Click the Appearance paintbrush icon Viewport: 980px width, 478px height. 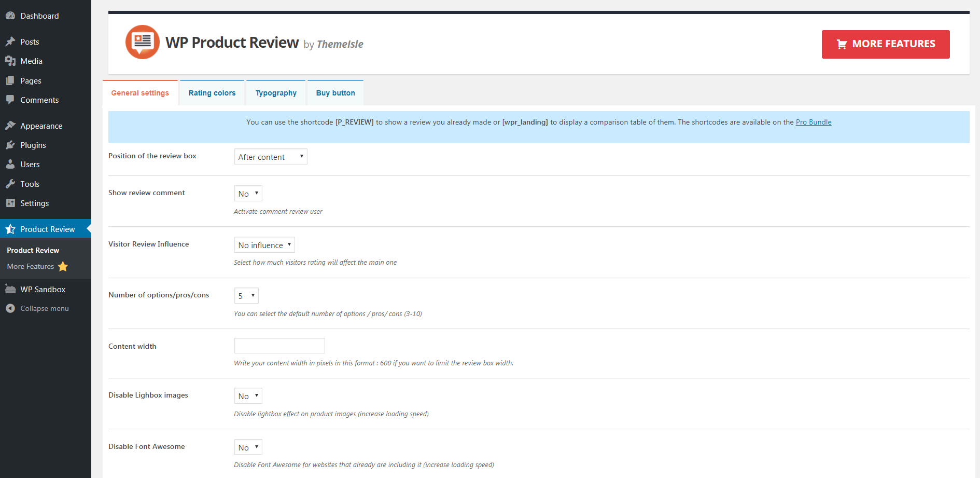click(x=10, y=126)
